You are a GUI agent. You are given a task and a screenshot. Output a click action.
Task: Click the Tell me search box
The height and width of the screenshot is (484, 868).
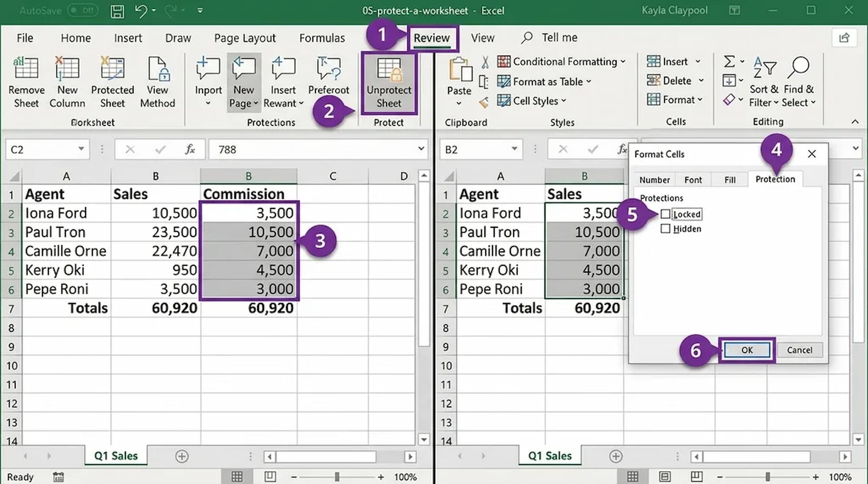[550, 38]
